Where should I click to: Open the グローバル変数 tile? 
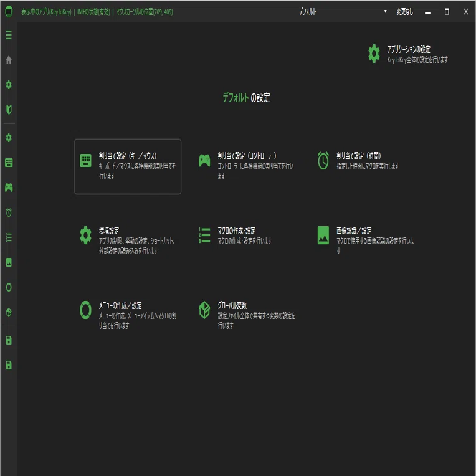coord(247,316)
